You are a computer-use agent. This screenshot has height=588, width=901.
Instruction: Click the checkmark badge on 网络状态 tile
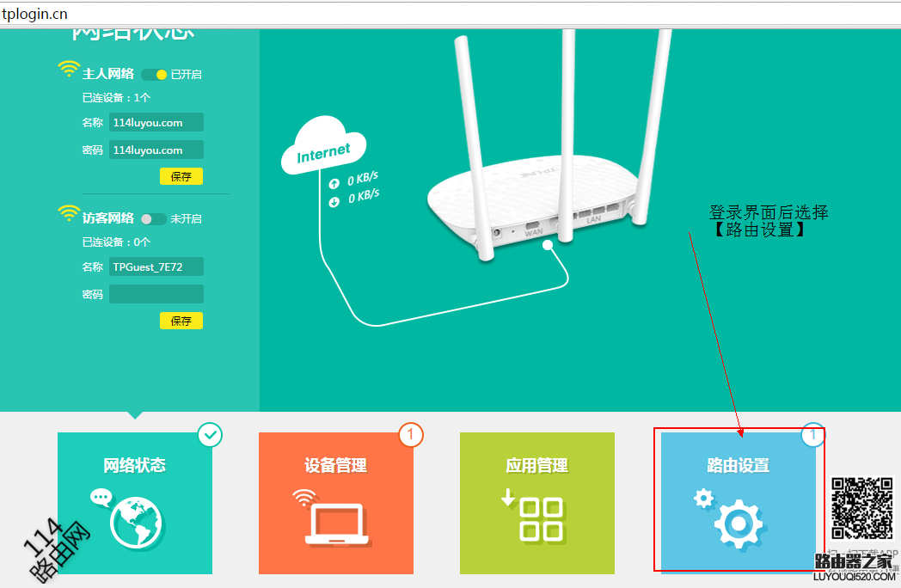click(211, 435)
